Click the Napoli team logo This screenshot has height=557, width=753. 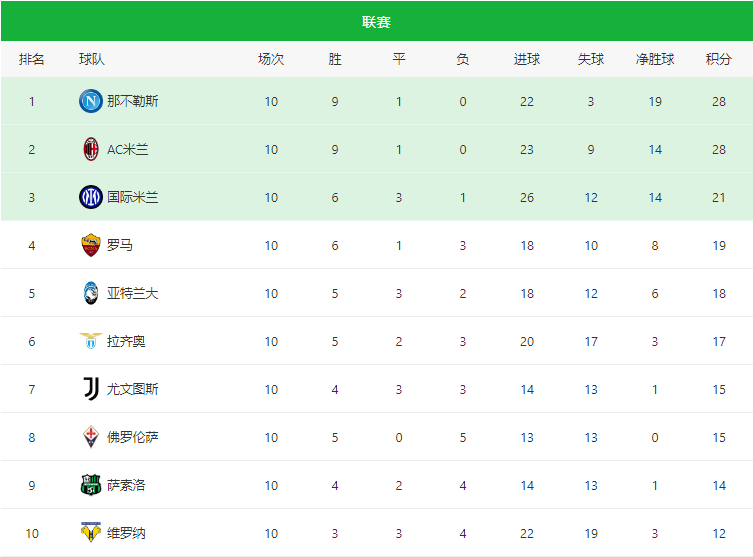click(x=91, y=101)
